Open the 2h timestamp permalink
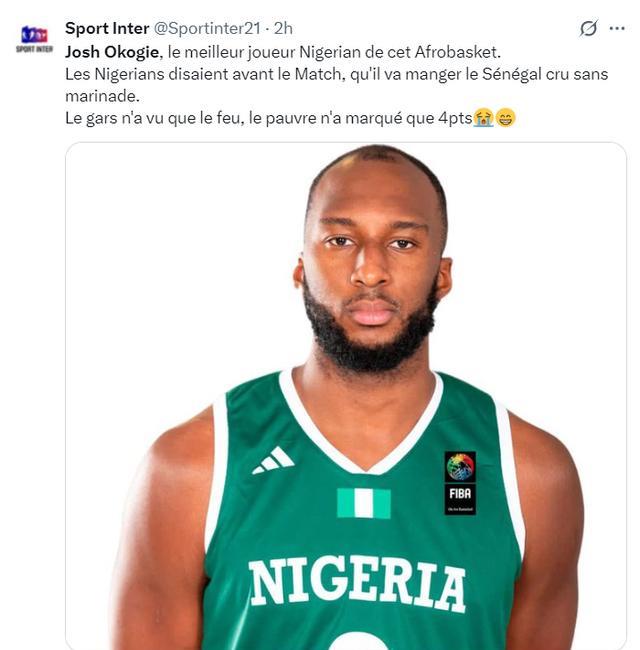The width and height of the screenshot is (640, 650). (x=283, y=29)
